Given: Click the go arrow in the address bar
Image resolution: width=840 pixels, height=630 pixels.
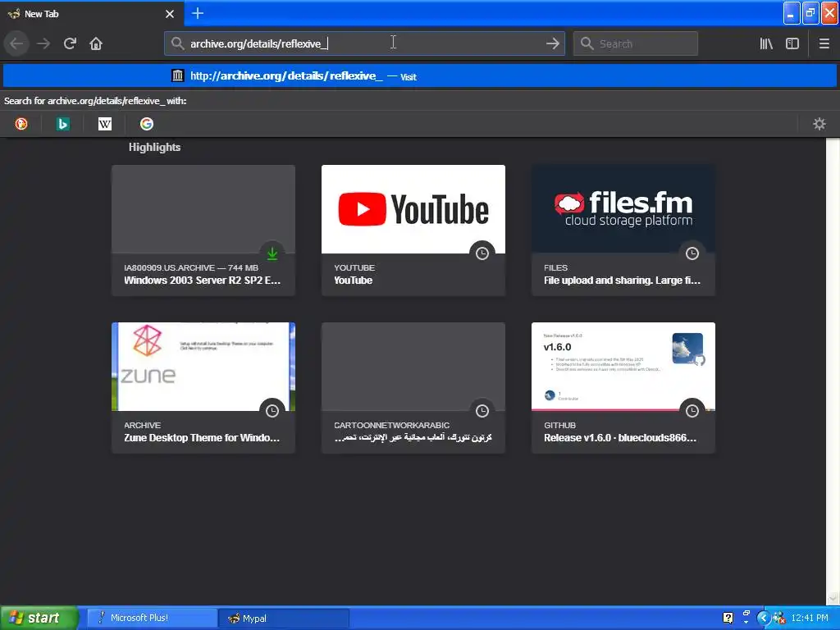Looking at the screenshot, I should coord(552,43).
